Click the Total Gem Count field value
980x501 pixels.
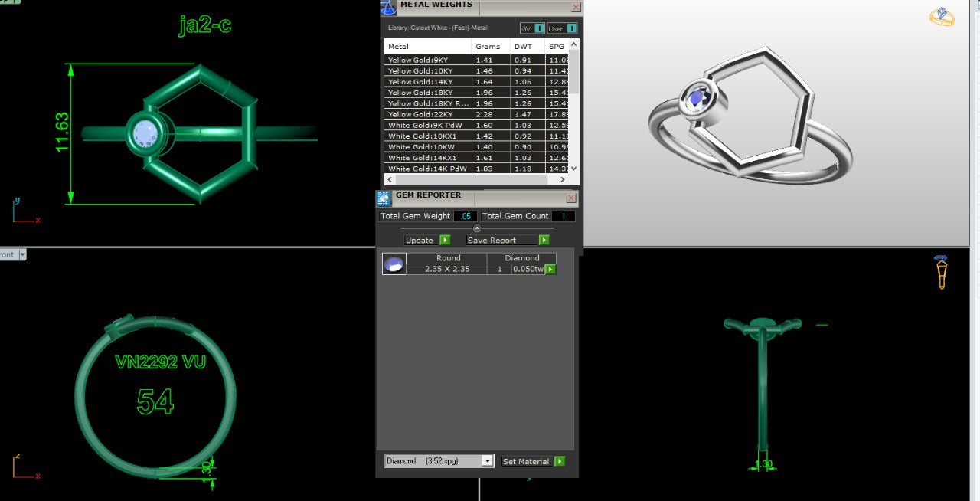(x=563, y=216)
